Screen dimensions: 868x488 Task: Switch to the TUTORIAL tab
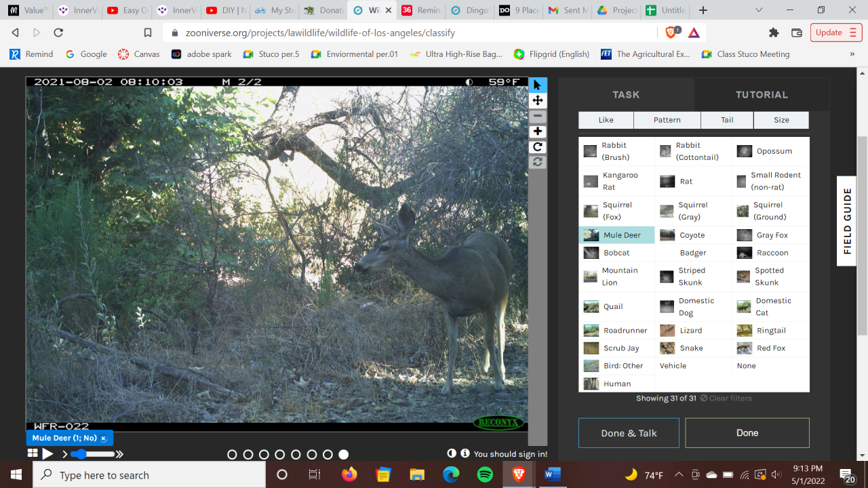point(762,95)
